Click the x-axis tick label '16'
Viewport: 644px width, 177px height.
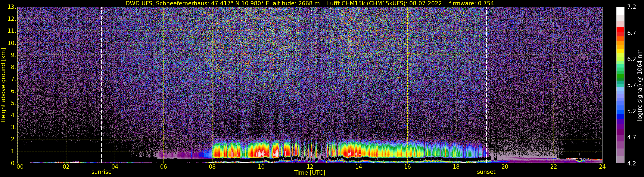407,167
